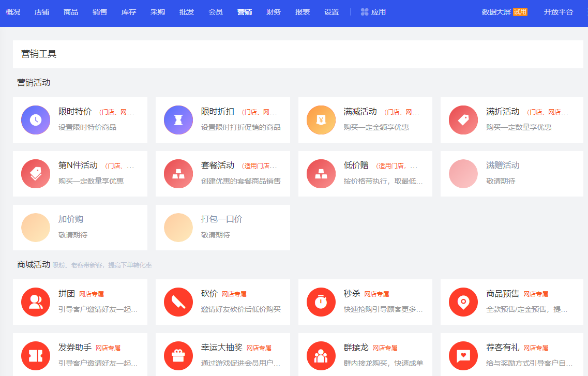Click the 商品预售 location pin icon
Image resolution: width=588 pixels, height=376 pixels.
(x=463, y=302)
